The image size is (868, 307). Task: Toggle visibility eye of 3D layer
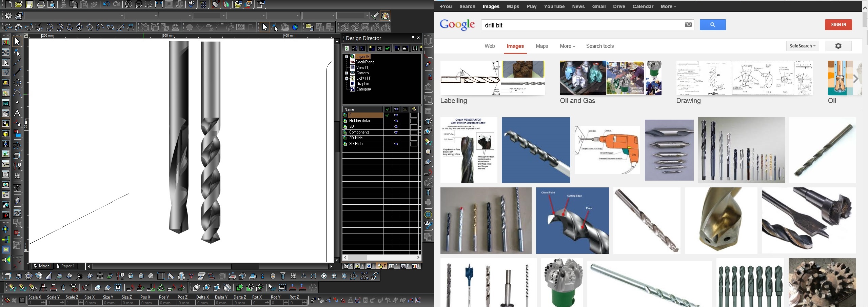[396, 126]
